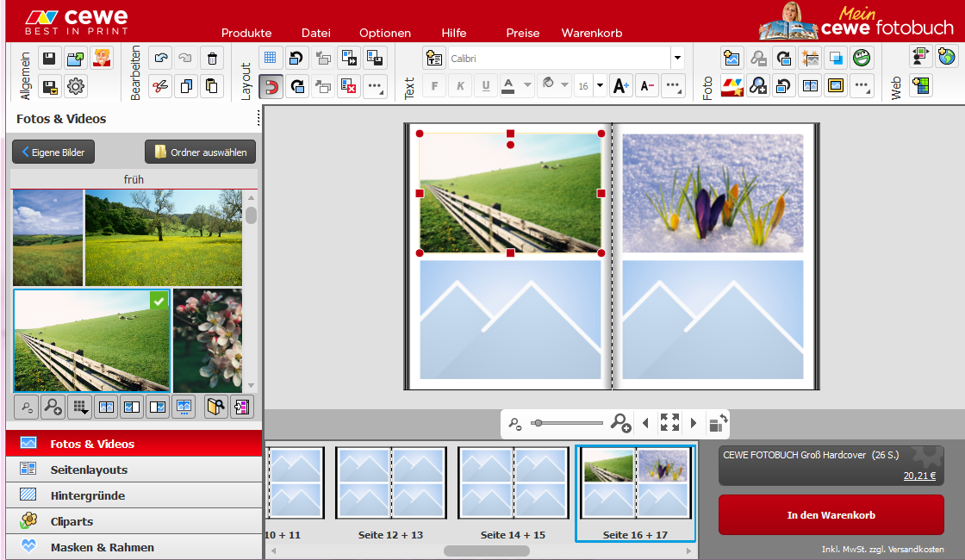Screen dimensions: 965x560
Task: Click the increase font size A+ icon
Action: [620, 86]
